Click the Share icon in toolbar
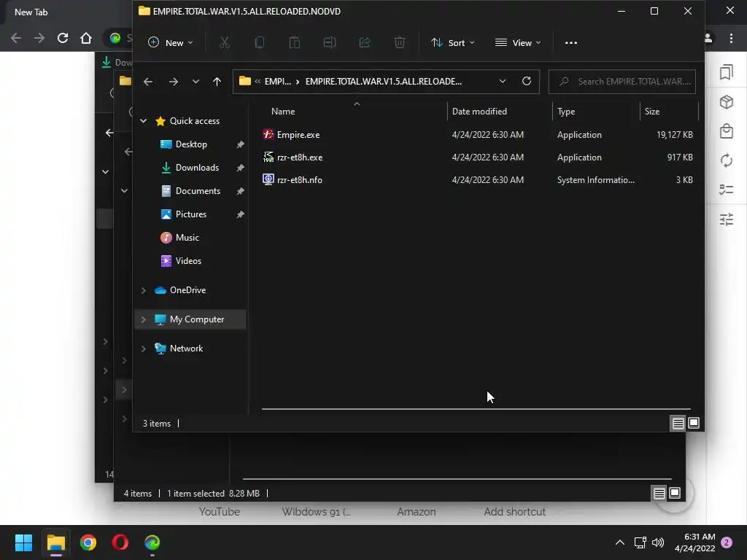 coord(365,43)
